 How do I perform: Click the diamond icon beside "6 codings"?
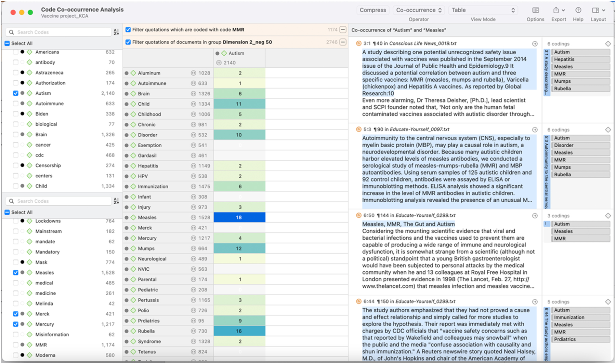click(x=608, y=43)
